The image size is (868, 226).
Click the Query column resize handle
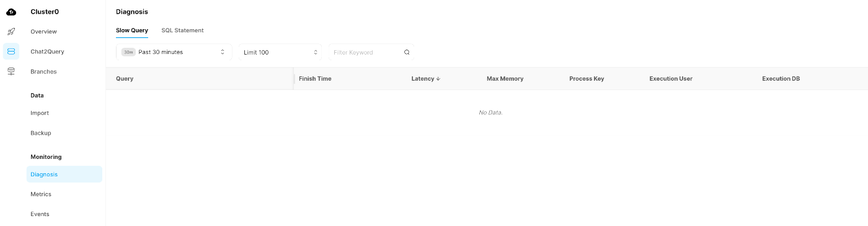click(294, 79)
